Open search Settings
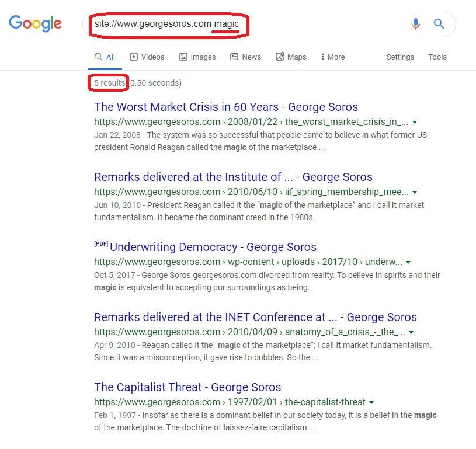The image size is (476, 449). pos(400,57)
